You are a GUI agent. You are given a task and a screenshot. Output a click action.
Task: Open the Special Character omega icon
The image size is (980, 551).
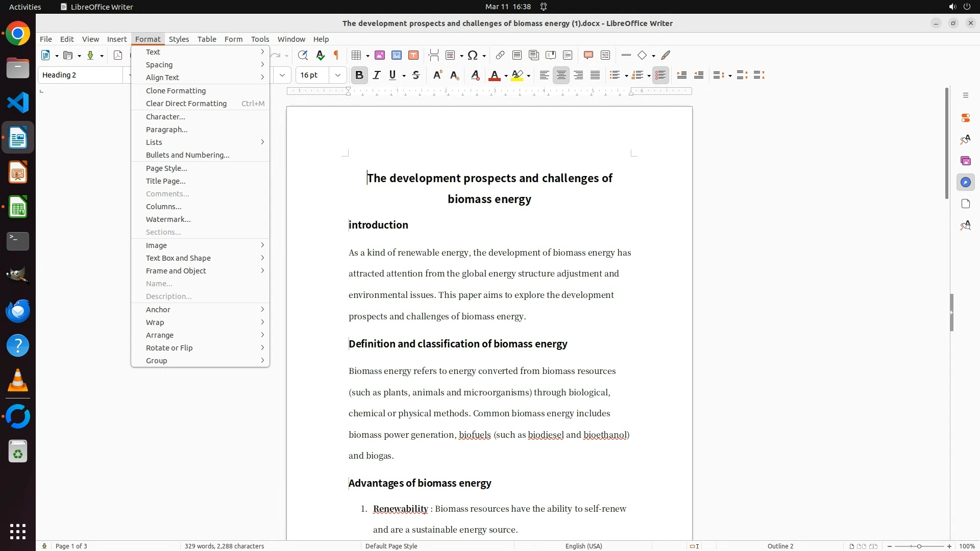(473, 55)
